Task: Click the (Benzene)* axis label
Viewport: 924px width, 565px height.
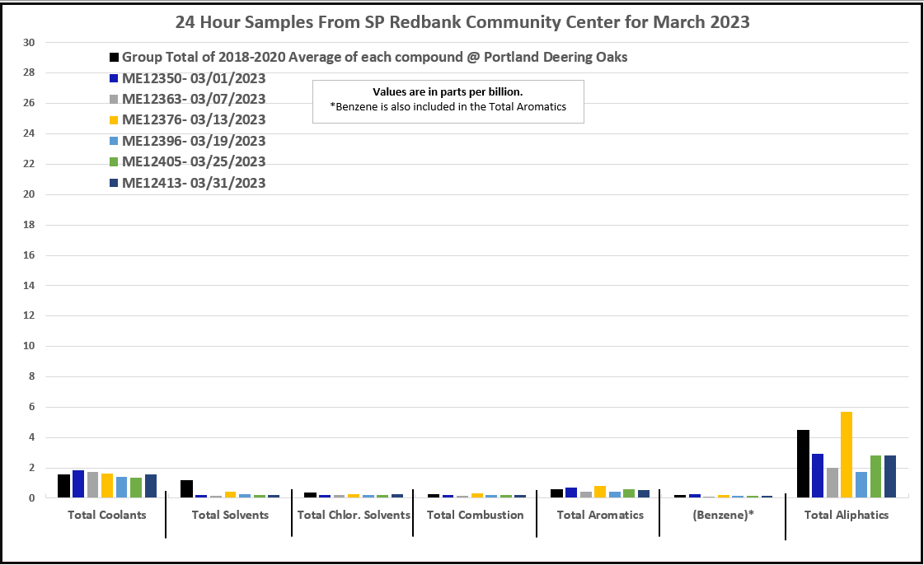Action: (723, 515)
